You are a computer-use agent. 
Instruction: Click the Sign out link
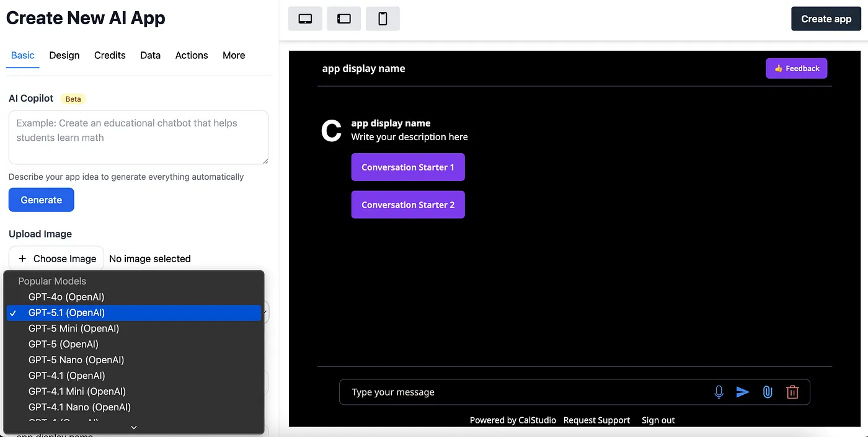pos(658,420)
